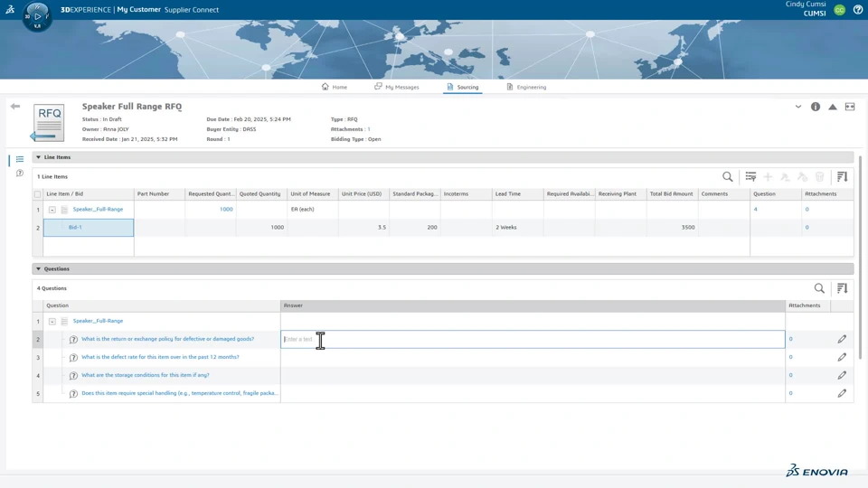Open the question count 4 link
The height and width of the screenshot is (488, 868).
[x=755, y=209]
